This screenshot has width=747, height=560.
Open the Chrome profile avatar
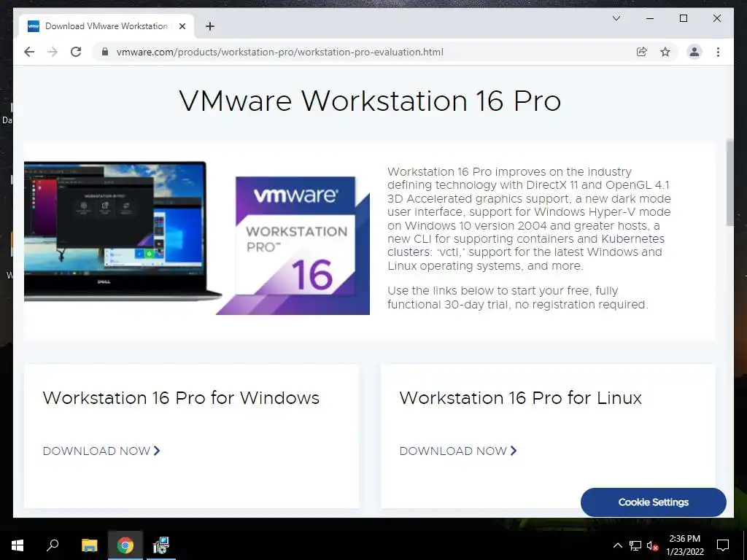point(694,52)
